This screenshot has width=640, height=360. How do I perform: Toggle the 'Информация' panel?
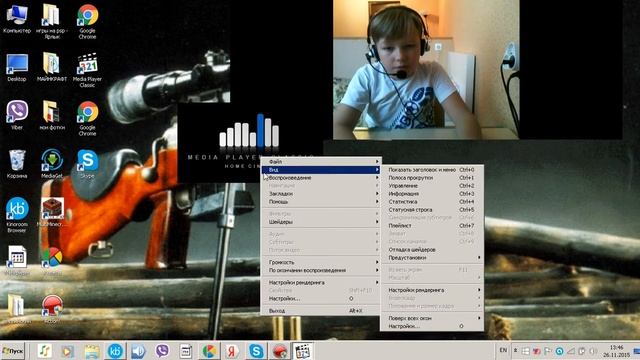(x=432, y=193)
